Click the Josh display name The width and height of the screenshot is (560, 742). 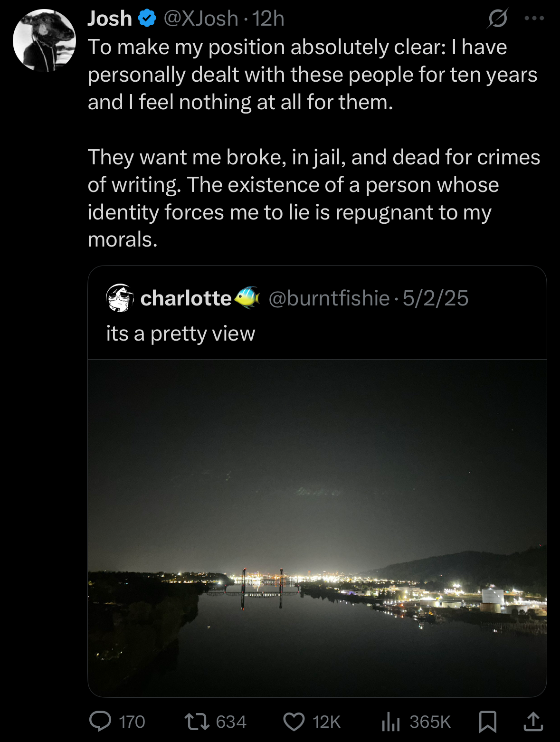(x=110, y=19)
